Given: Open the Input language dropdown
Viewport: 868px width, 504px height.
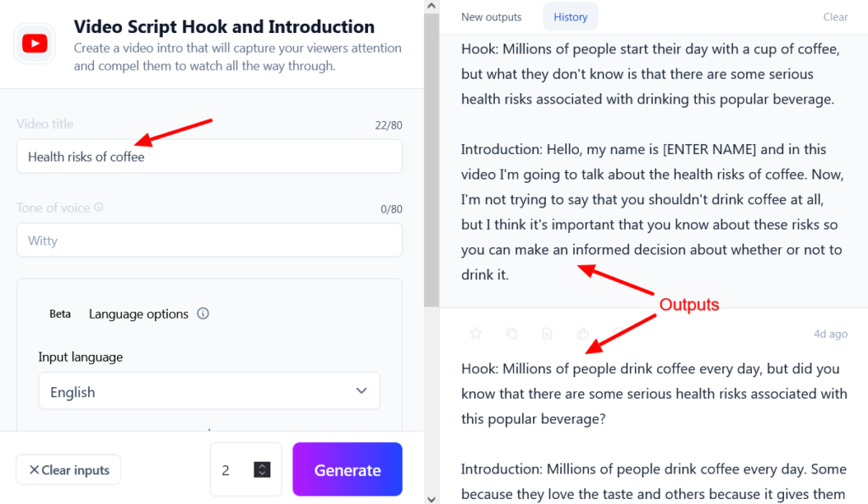Looking at the screenshot, I should pyautogui.click(x=209, y=391).
